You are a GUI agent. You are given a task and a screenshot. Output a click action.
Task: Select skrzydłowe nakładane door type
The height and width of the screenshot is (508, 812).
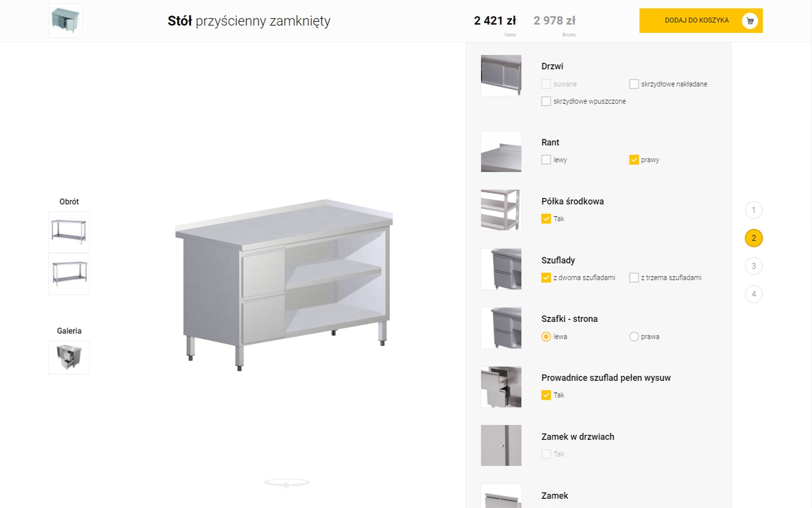point(634,84)
